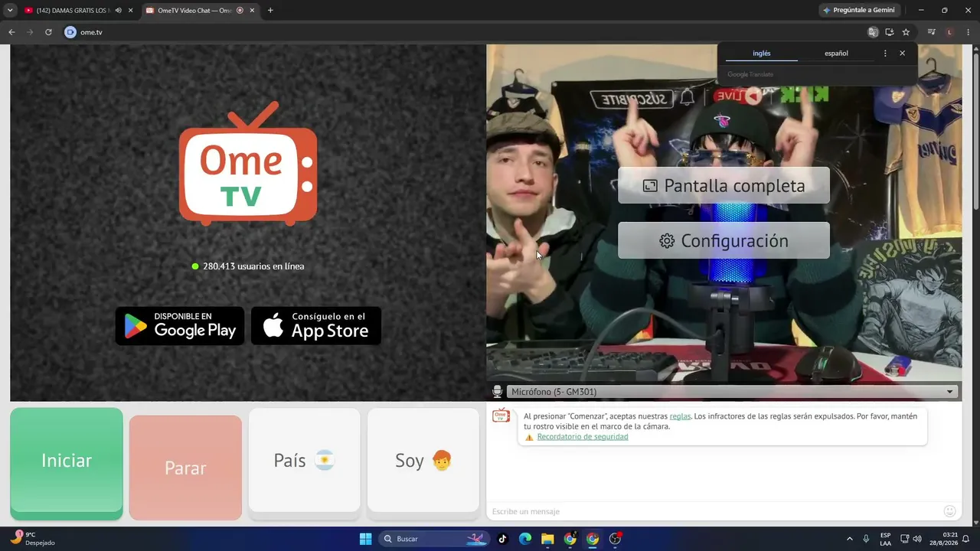Click the site info icon beside ome.tv
Image resolution: width=980 pixels, height=551 pixels.
tap(70, 32)
